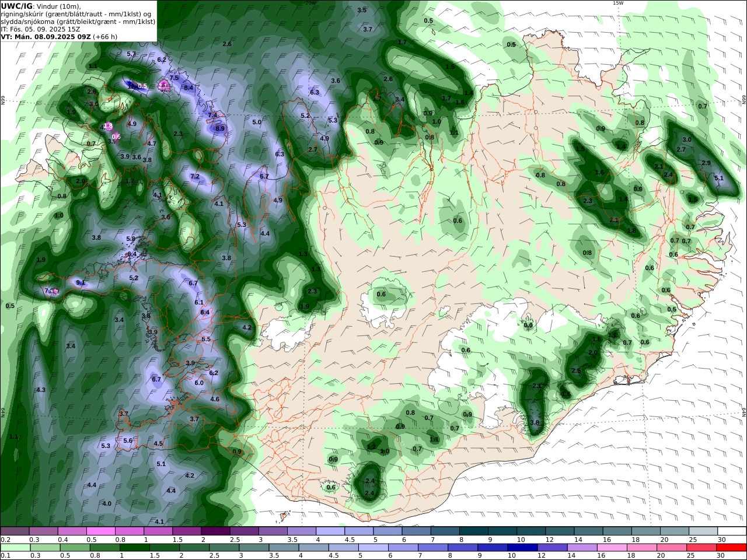Click the 'UWC/IG: Vindur (10m)' title line
Image resolution: width=747 pixels, height=560 pixels.
click(41, 6)
